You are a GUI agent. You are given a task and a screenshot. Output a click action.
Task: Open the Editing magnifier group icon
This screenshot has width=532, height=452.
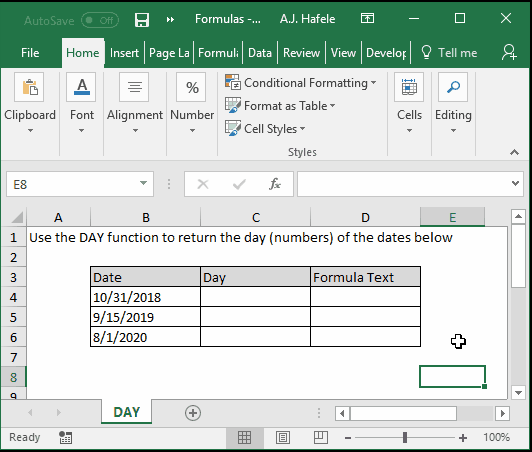(453, 87)
